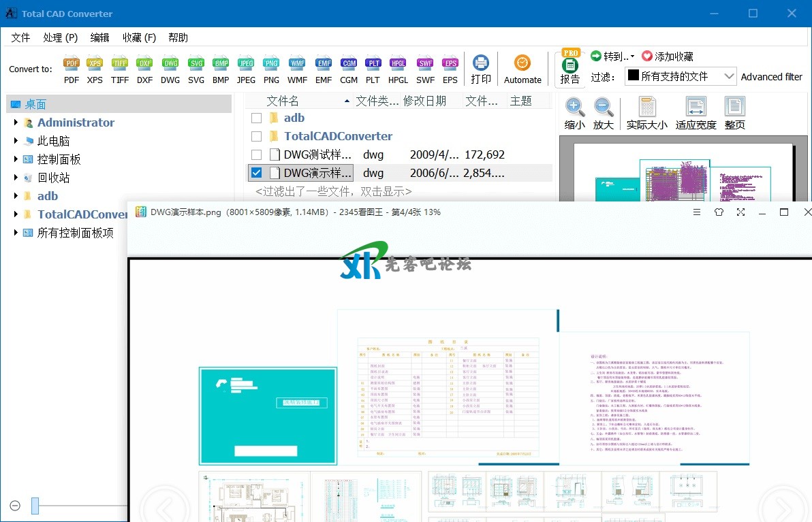Click the zoom slider handle at bottom left

click(x=35, y=506)
